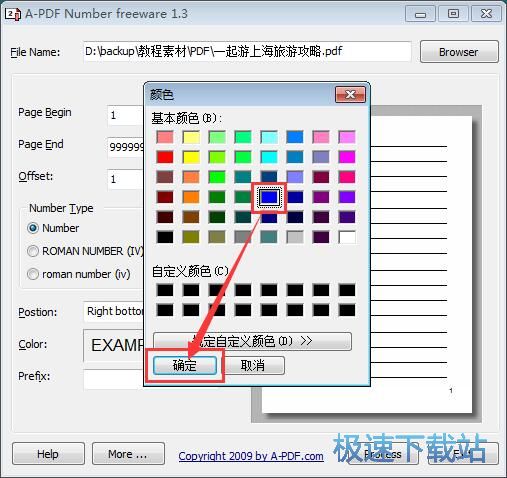Pick the light green swatch, top row
The width and height of the screenshot is (507, 478).
tap(217, 137)
